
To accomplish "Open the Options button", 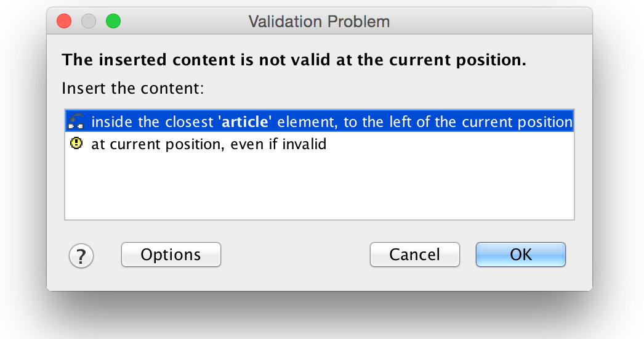I will [171, 255].
